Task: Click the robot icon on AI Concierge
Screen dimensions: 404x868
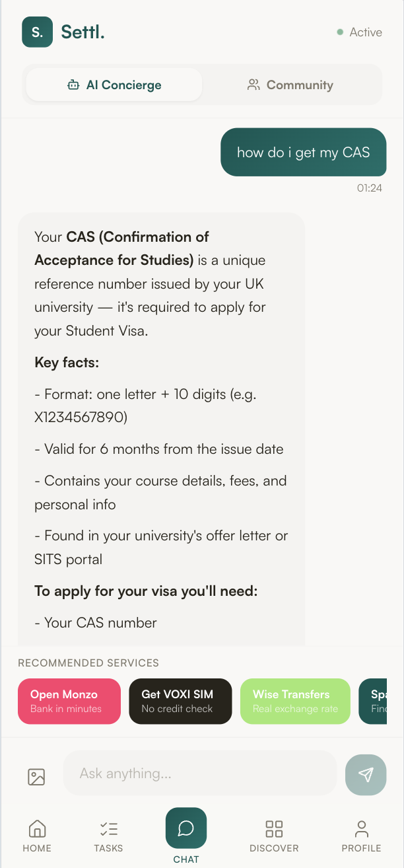Action: [73, 85]
